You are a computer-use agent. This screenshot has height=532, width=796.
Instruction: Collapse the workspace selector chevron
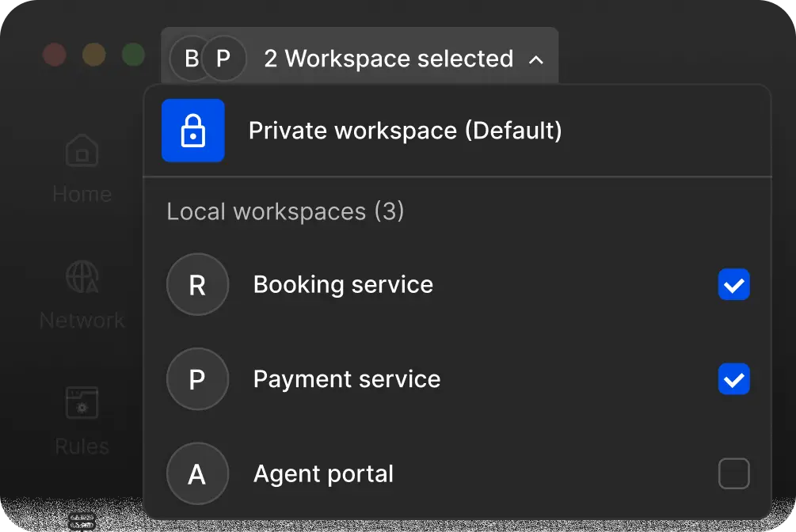537,59
